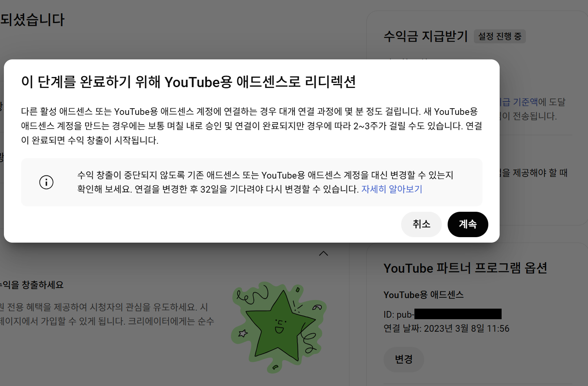Click the 계속 (Continue) button
The height and width of the screenshot is (386, 588).
pyautogui.click(x=468, y=224)
